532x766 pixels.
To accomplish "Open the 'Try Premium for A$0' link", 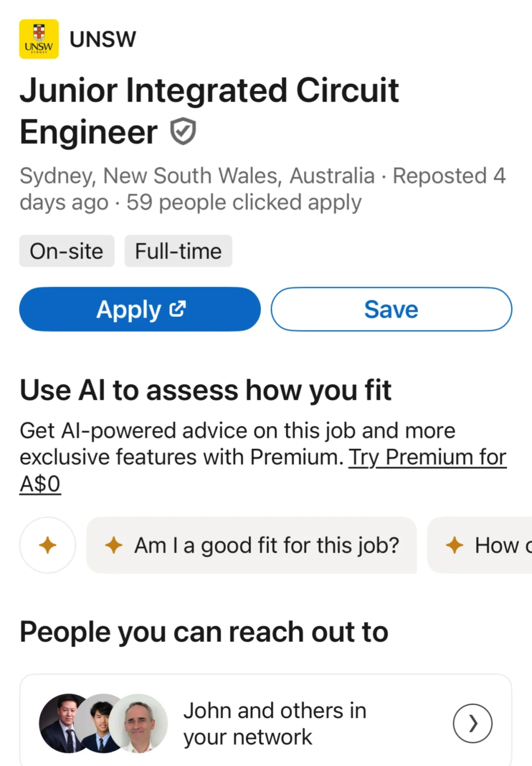I will pos(427,458).
